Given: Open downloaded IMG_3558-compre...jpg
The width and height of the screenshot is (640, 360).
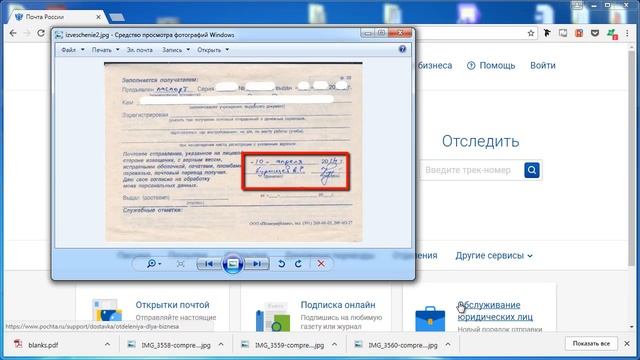Looking at the screenshot, I should [x=176, y=345].
